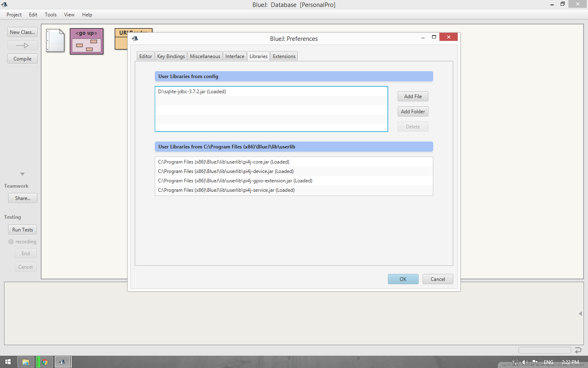Viewport: 588px width, 368px height.
Task: Click the taskbar clock
Action: pyautogui.click(x=570, y=362)
